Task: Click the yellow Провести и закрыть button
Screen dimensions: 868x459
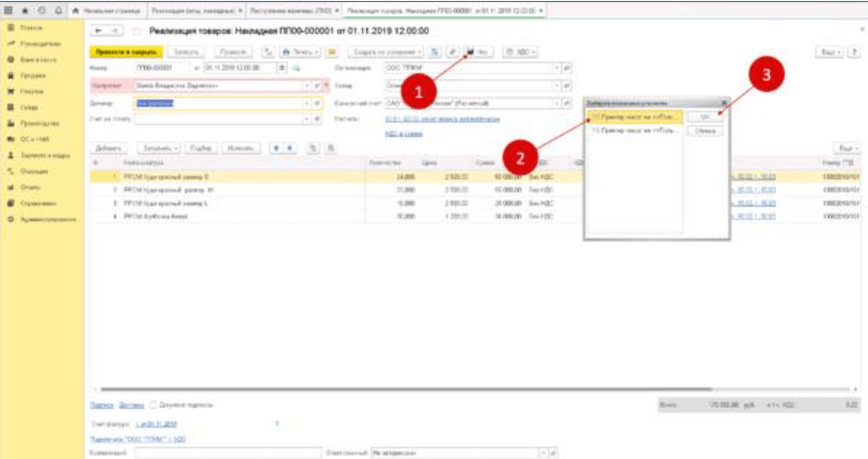Action: [126, 52]
